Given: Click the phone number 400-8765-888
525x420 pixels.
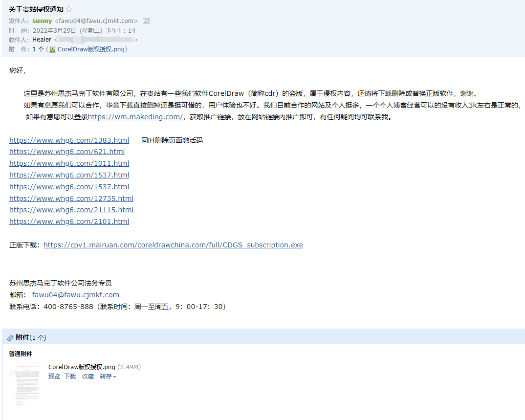Looking at the screenshot, I should tap(68, 307).
